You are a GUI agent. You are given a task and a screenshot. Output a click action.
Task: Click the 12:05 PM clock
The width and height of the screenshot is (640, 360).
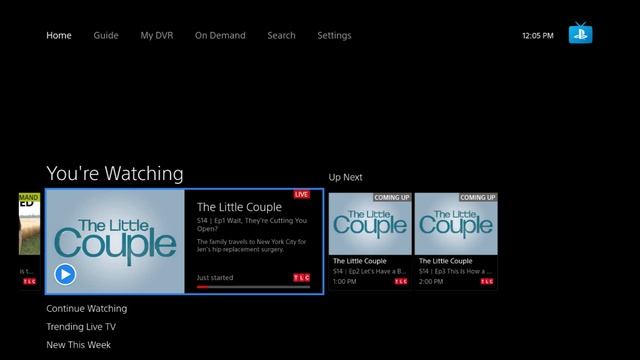(538, 36)
